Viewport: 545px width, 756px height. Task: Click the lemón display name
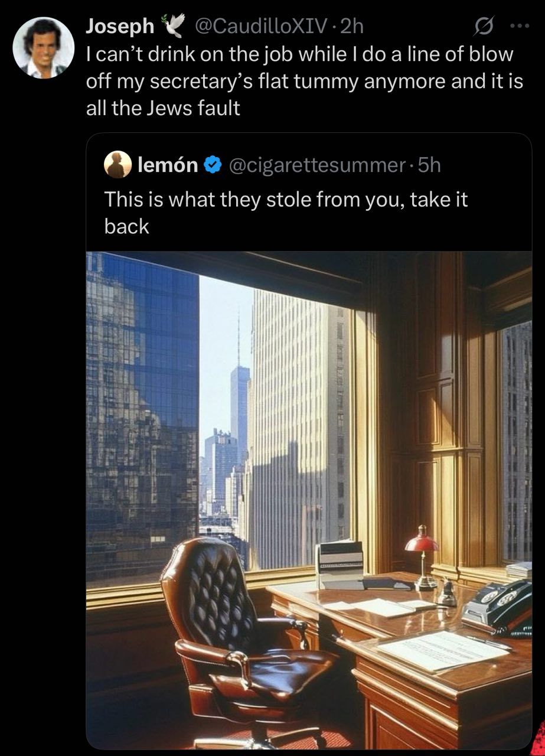[168, 165]
